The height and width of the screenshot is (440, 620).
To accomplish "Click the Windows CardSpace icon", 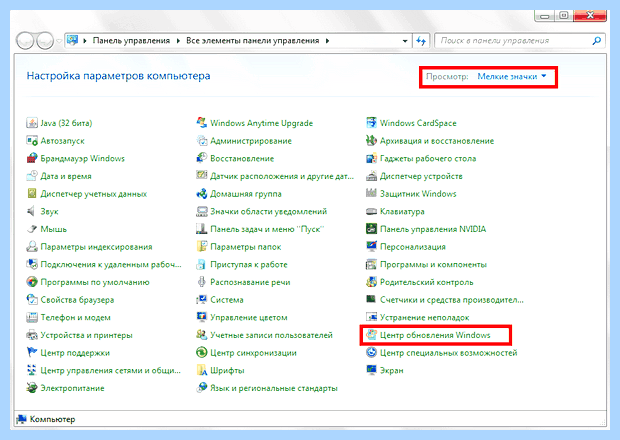I will [x=371, y=123].
